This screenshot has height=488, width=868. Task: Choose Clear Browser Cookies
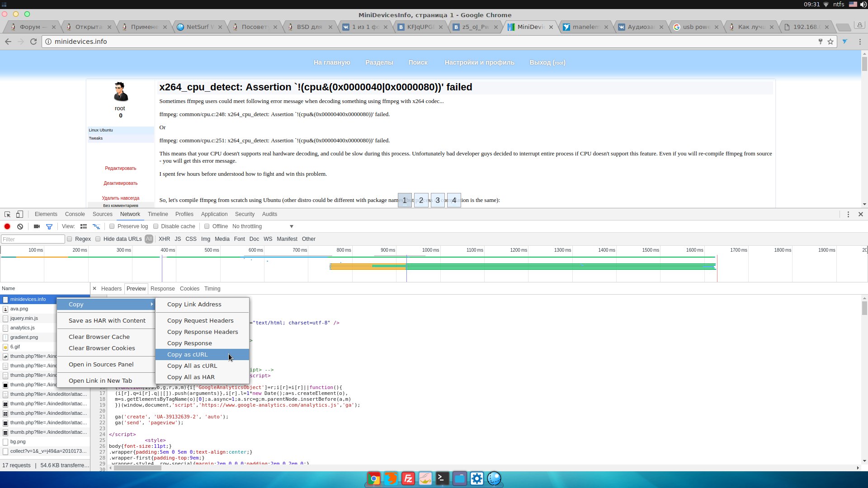point(106,348)
